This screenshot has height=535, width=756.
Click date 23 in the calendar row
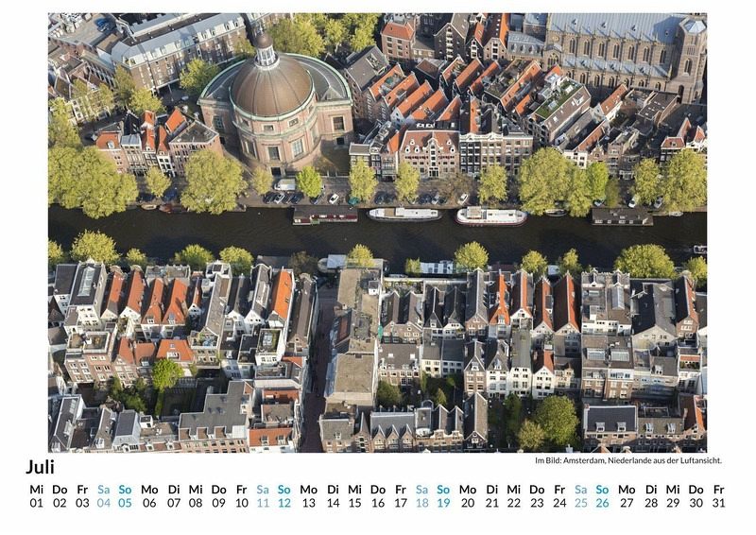(537, 503)
